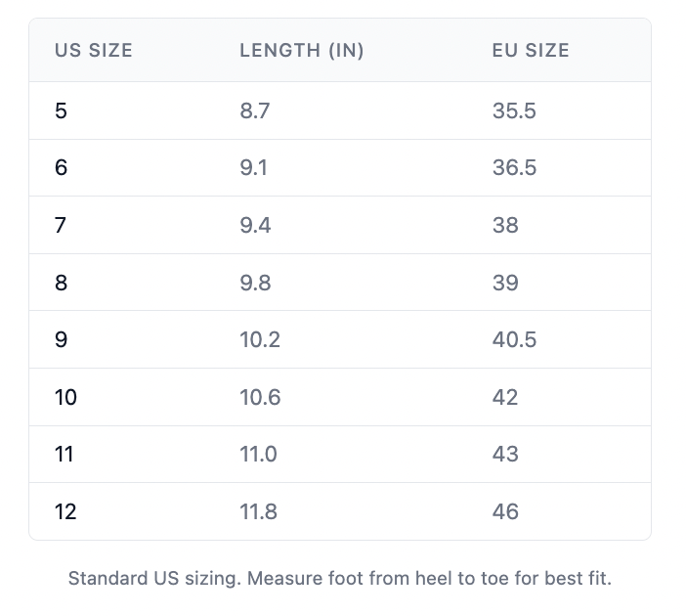Select US size 12 cell
686x616 pixels.
click(65, 511)
